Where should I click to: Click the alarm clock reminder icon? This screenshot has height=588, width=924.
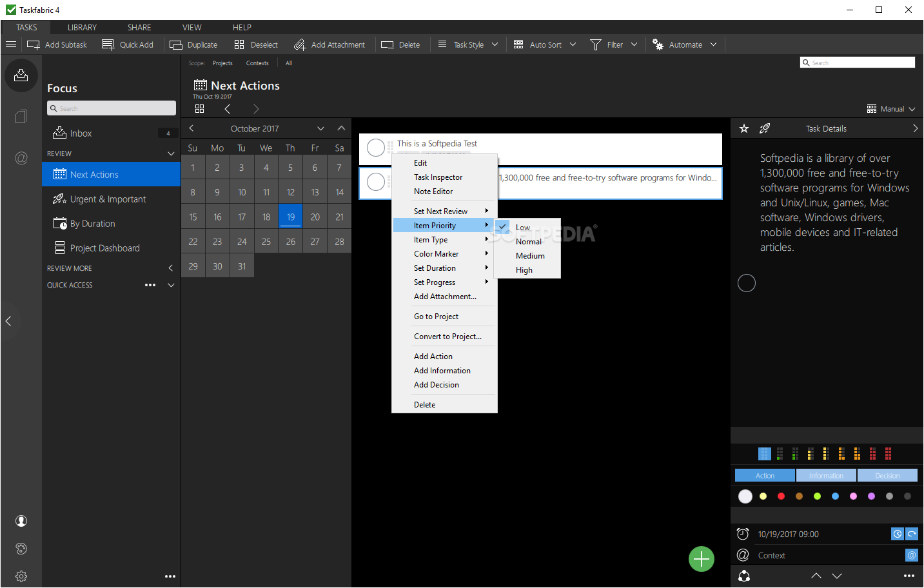pos(743,534)
